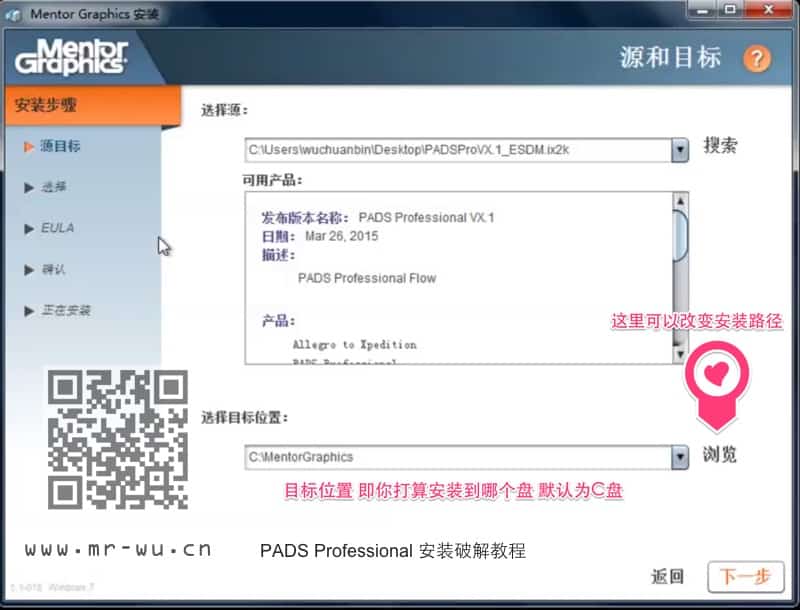Click the 'Mar 26, 2015' date text
Image resolution: width=800 pixels, height=610 pixels.
(x=341, y=236)
